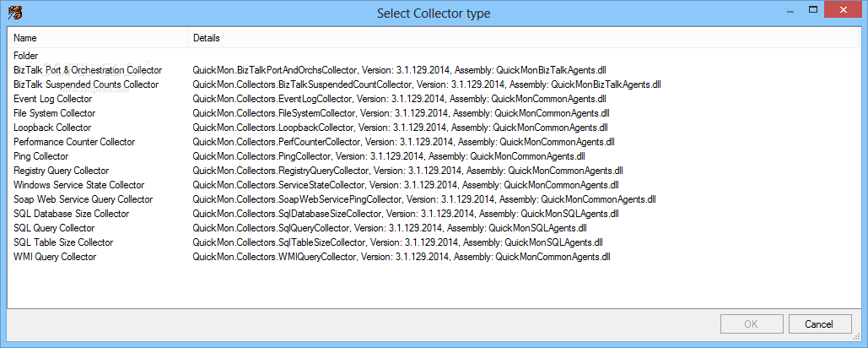This screenshot has width=868, height=348.
Task: Click details text QuickMon.Collectors.PerfCounterCollector
Action: tap(278, 143)
